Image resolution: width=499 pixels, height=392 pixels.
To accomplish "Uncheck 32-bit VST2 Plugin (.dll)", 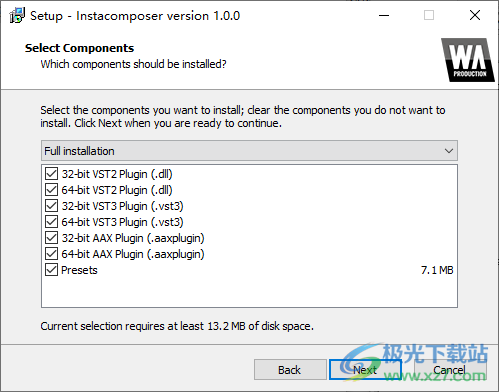I will [51, 174].
